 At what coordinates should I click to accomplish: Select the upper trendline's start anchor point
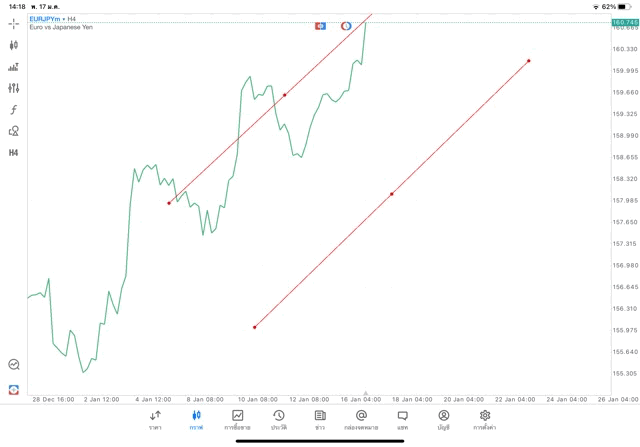point(169,203)
